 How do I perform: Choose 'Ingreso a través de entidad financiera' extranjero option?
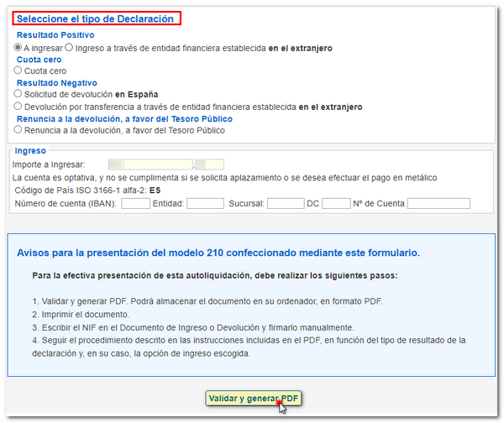[x=69, y=48]
